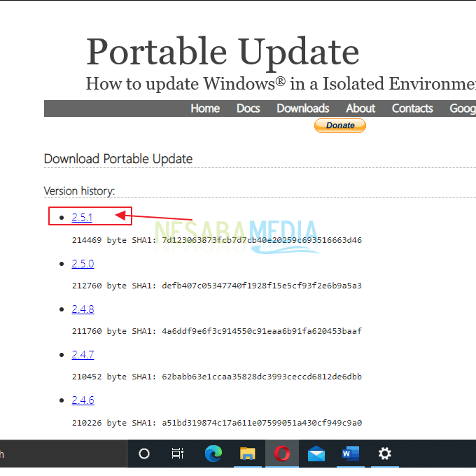The width and height of the screenshot is (476, 476).
Task: Open the Docs menu item
Action: (x=248, y=108)
